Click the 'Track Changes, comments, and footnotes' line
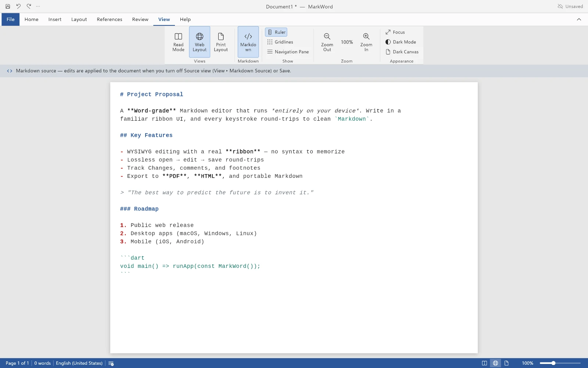Image resolution: width=588 pixels, height=368 pixels. click(x=190, y=168)
